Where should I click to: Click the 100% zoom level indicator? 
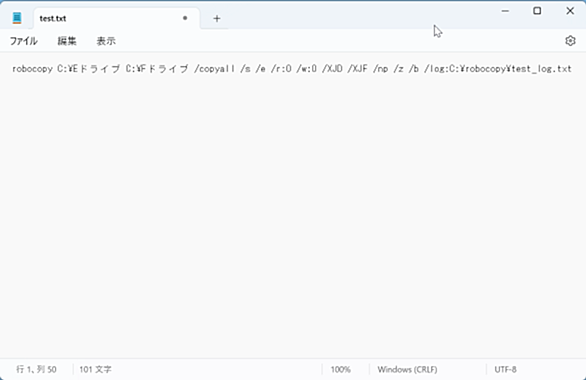tap(340, 370)
